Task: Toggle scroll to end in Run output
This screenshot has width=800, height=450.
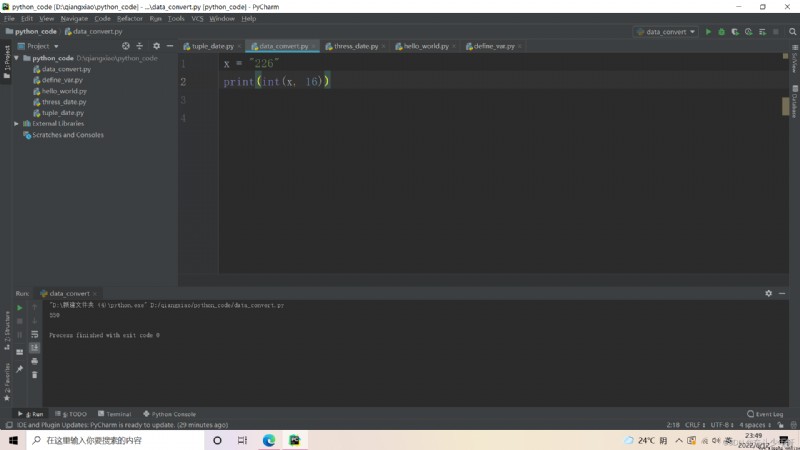Action: pos(35,347)
